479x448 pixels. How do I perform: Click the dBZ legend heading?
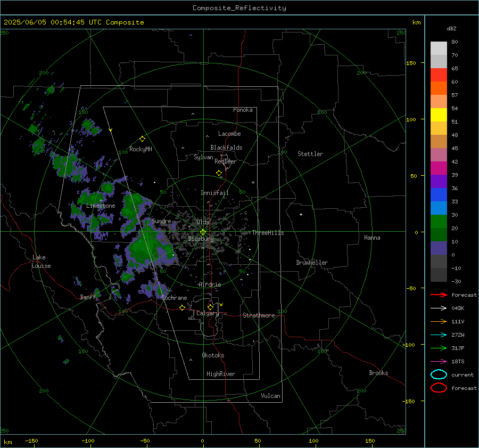point(451,28)
